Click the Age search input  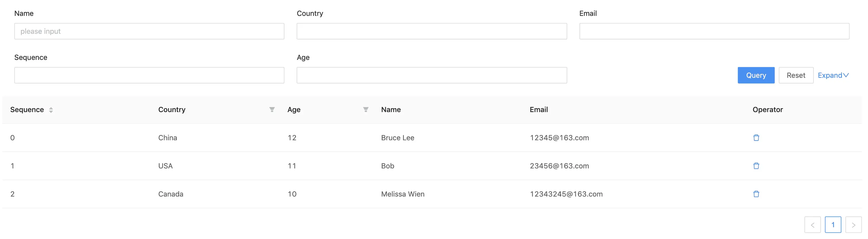(431, 75)
